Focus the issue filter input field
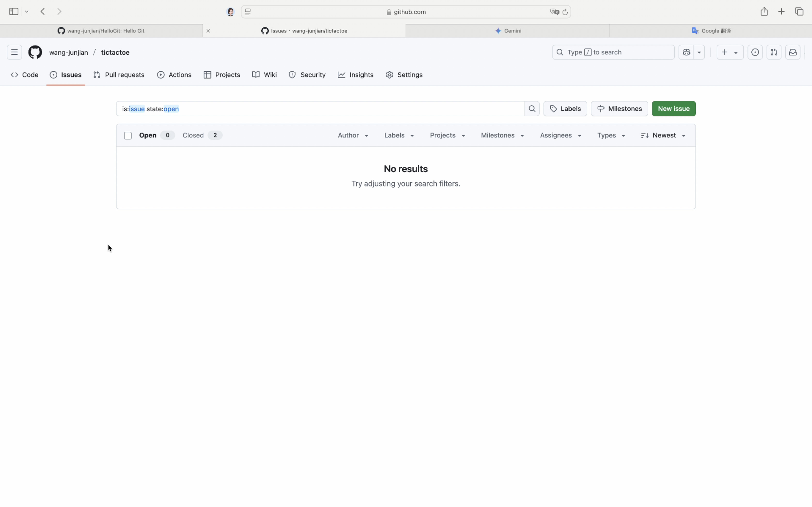812x507 pixels. click(x=320, y=109)
